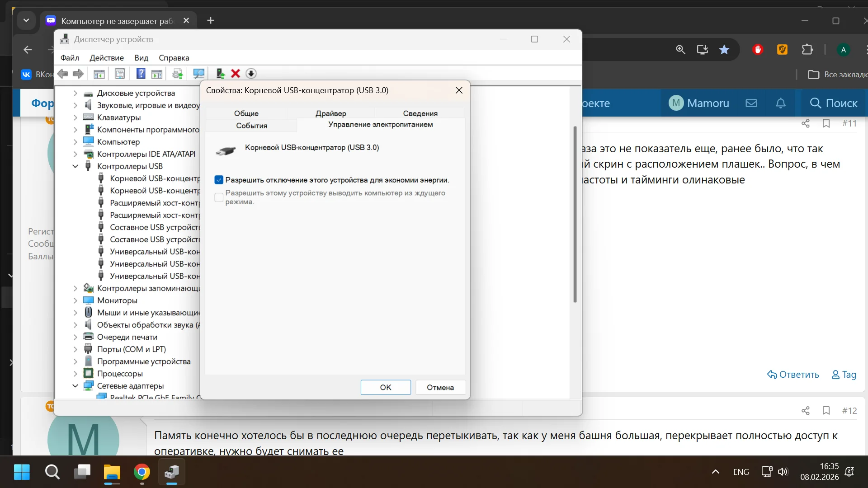This screenshot has width=868, height=488.
Task: Click the Help icon in Device Manager toolbar
Action: click(x=141, y=74)
